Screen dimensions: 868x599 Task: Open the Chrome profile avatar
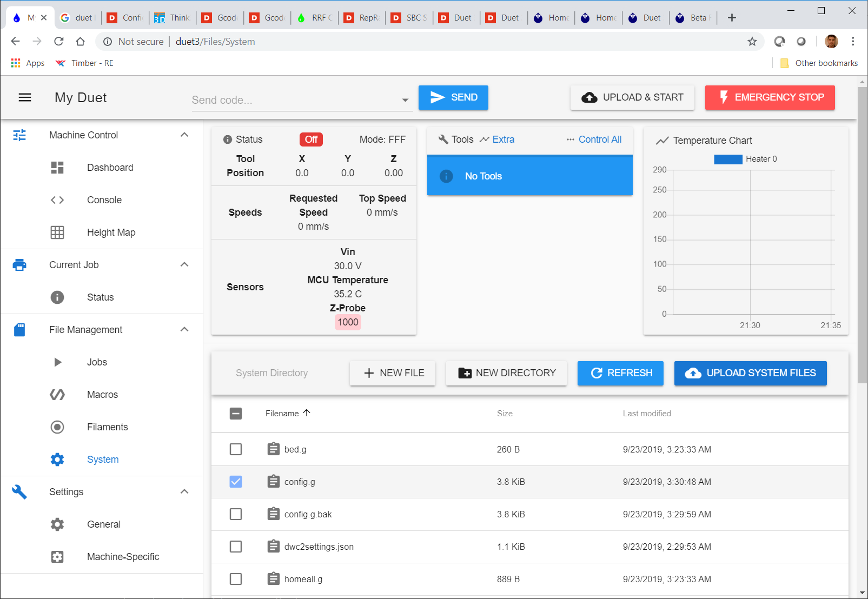[x=831, y=42]
